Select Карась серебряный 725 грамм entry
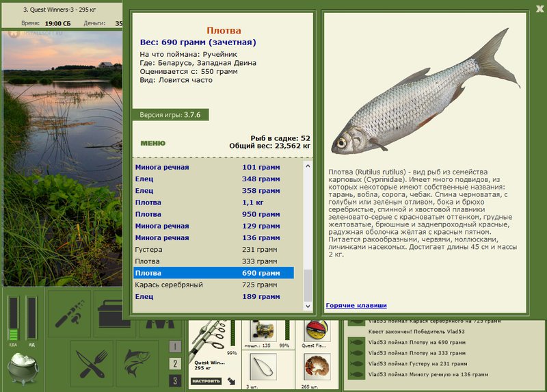 [x=213, y=285]
